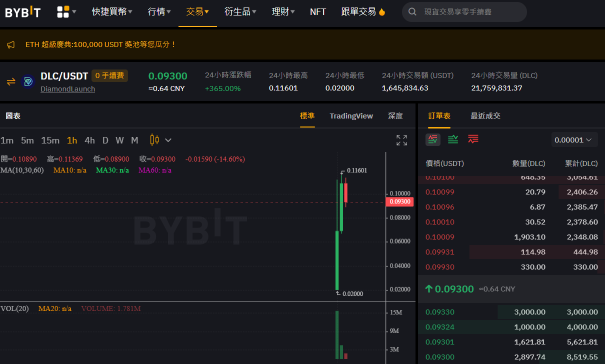Click buy order price 0.09324
This screenshot has height=364, width=605.
coord(440,327)
